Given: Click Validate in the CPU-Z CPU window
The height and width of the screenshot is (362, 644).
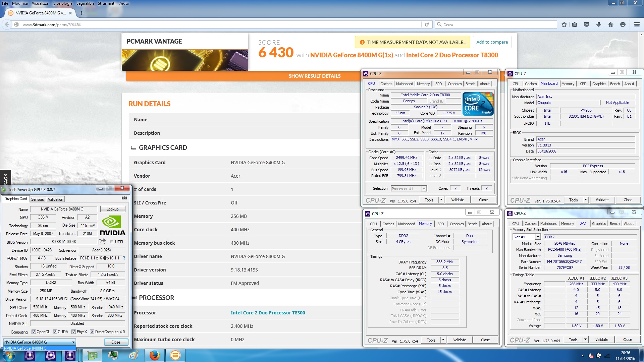Looking at the screenshot, I should point(458,200).
